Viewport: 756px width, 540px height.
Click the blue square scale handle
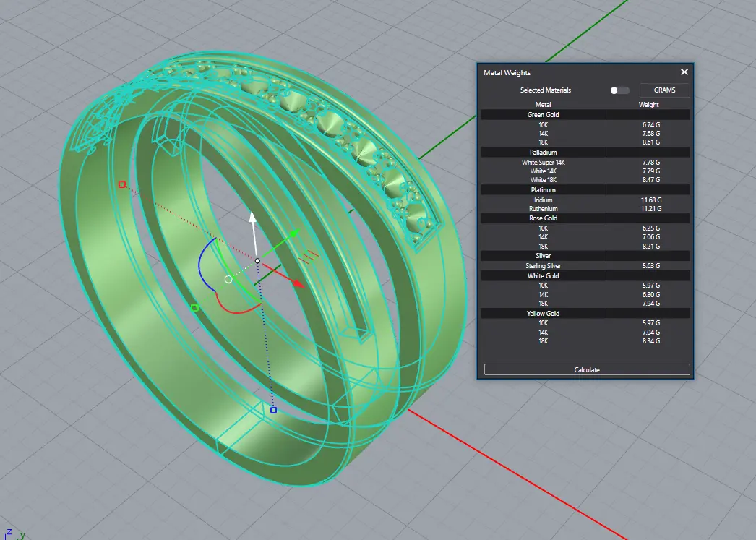point(273,411)
